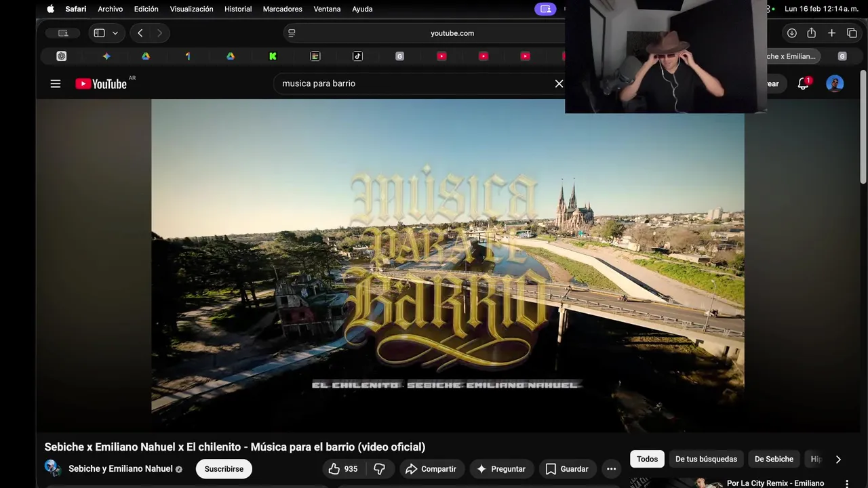Image resolution: width=868 pixels, height=488 pixels.
Task: Switch to the green K Kick tab
Action: coord(273,56)
